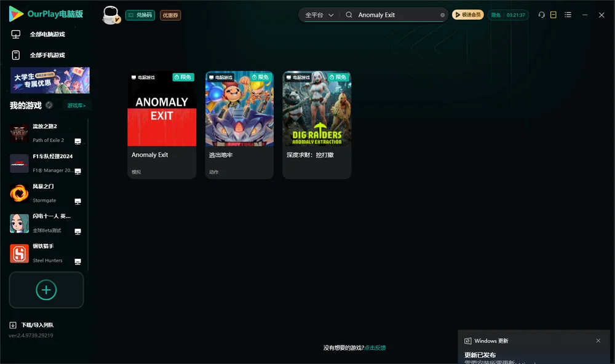The width and height of the screenshot is (615, 364).
Task: Open the Dig Raiders game card
Action: coord(317,125)
